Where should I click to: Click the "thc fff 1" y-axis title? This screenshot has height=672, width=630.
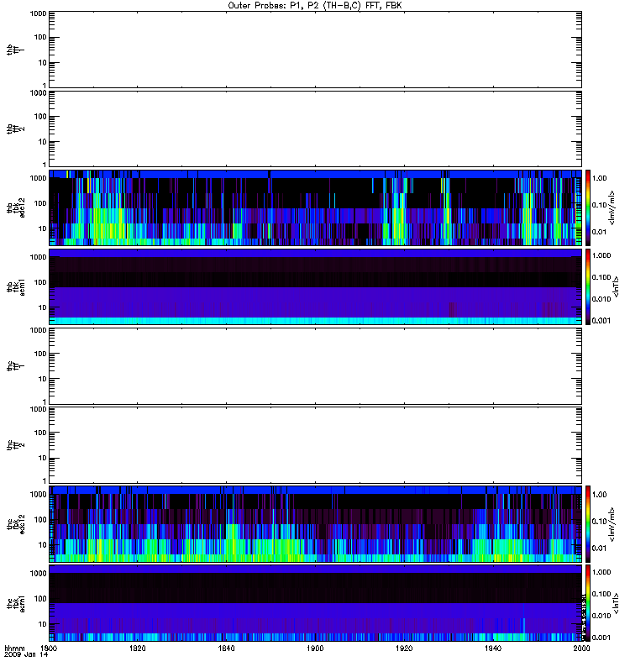[x=15, y=366]
